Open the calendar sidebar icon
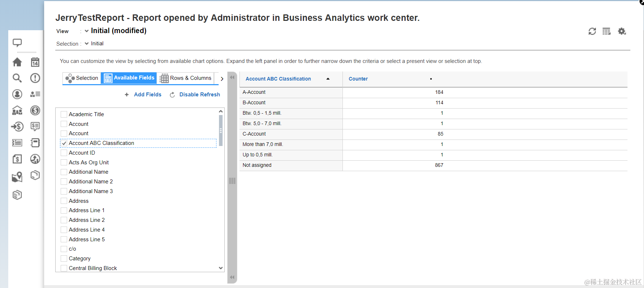 click(x=35, y=62)
